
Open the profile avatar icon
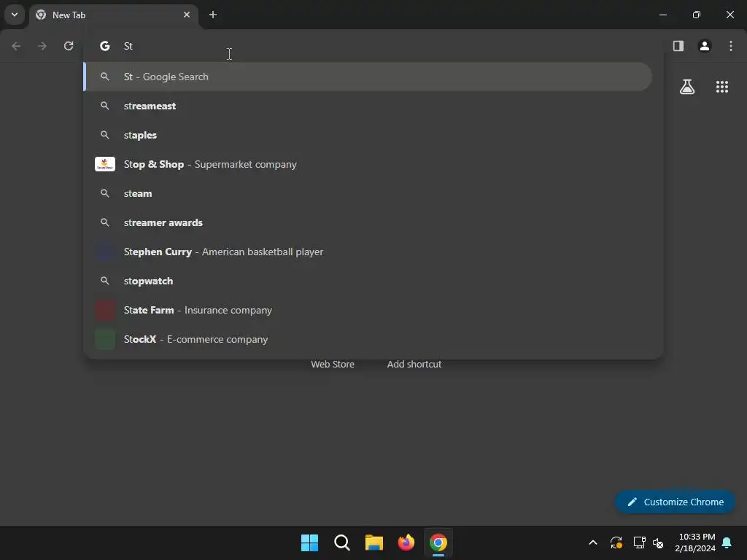click(705, 46)
